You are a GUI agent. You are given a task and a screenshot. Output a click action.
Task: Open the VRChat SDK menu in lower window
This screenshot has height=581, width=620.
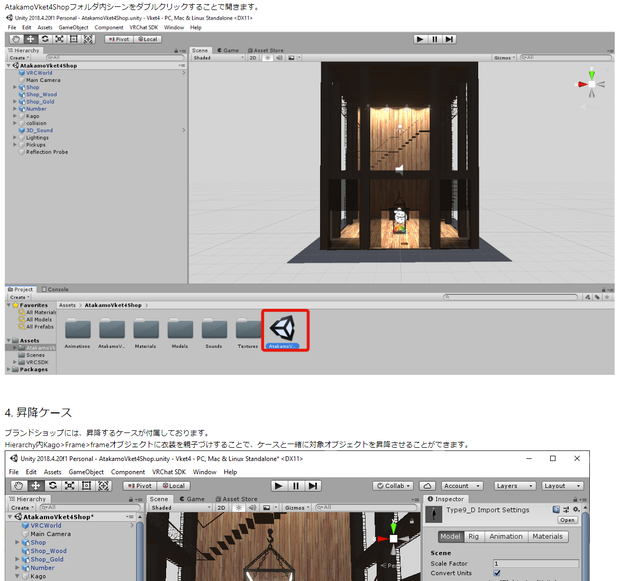(x=168, y=472)
